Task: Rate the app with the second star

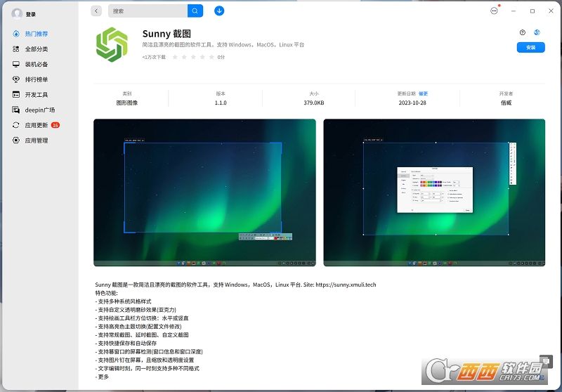Action: click(184, 57)
